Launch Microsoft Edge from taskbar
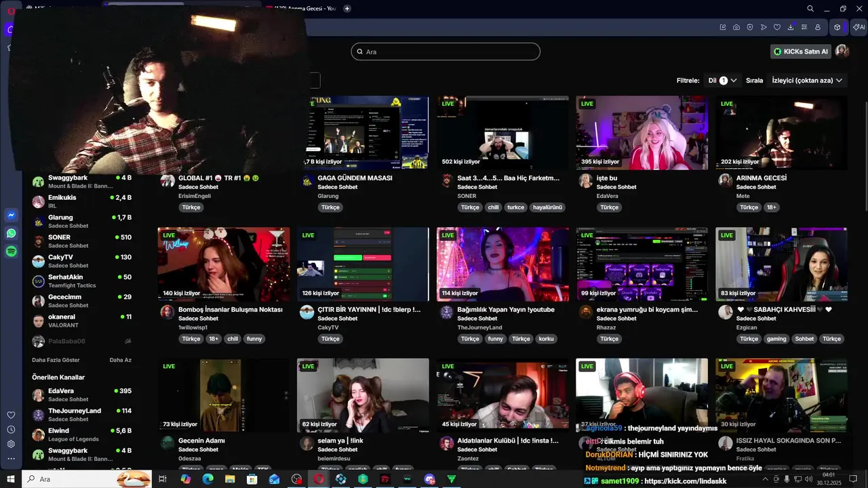 point(208,479)
